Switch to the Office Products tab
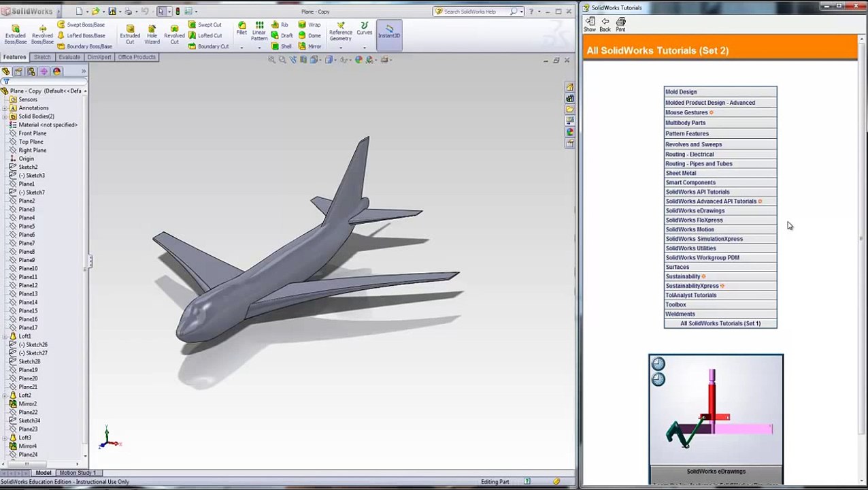The image size is (868, 490). [x=137, y=57]
